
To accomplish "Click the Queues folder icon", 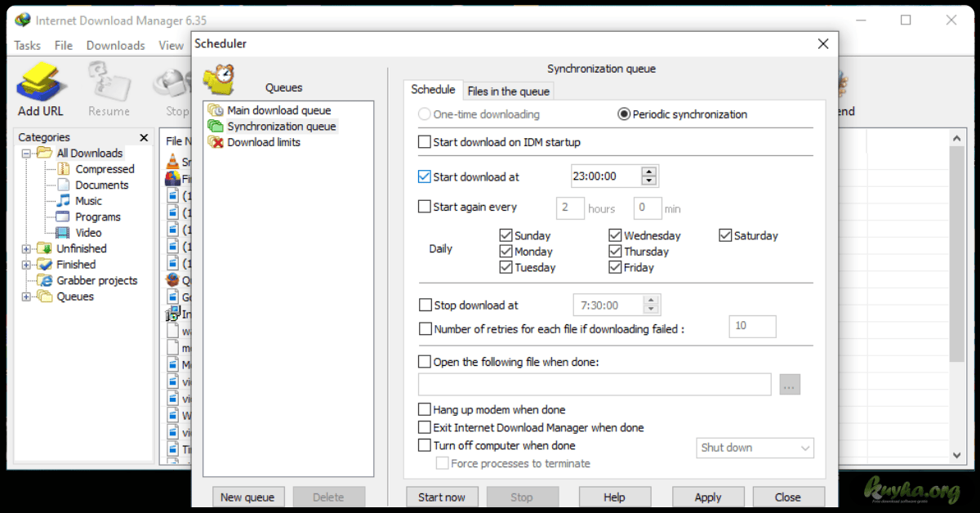I will [45, 297].
